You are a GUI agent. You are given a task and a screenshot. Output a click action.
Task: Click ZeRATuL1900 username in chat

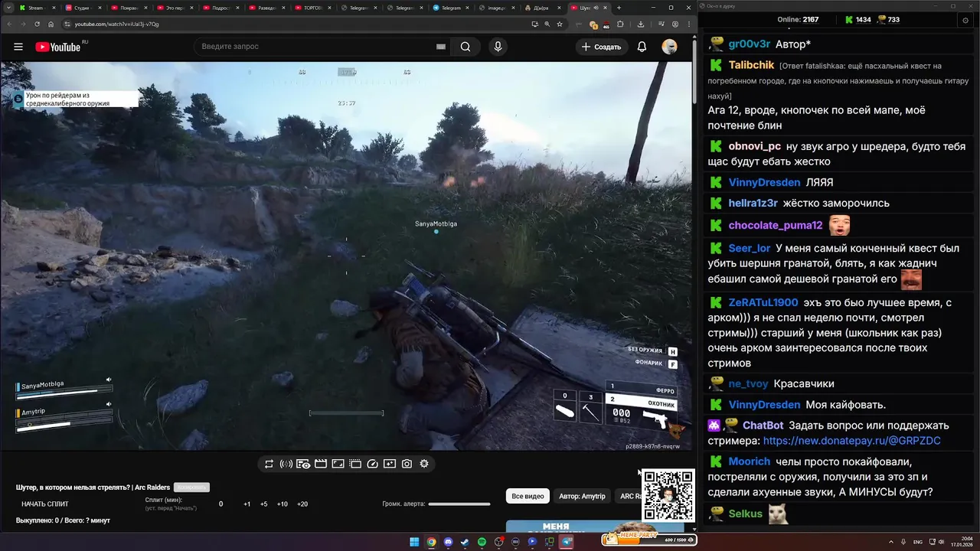tap(763, 302)
